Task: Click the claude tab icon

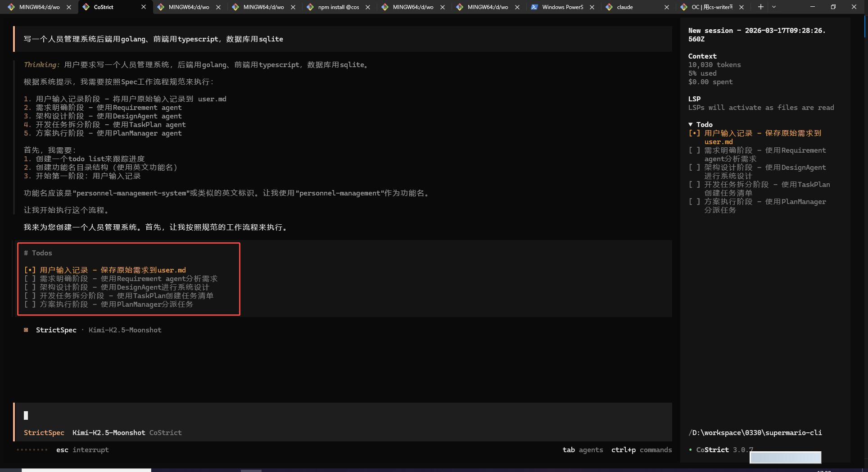Action: pyautogui.click(x=609, y=7)
